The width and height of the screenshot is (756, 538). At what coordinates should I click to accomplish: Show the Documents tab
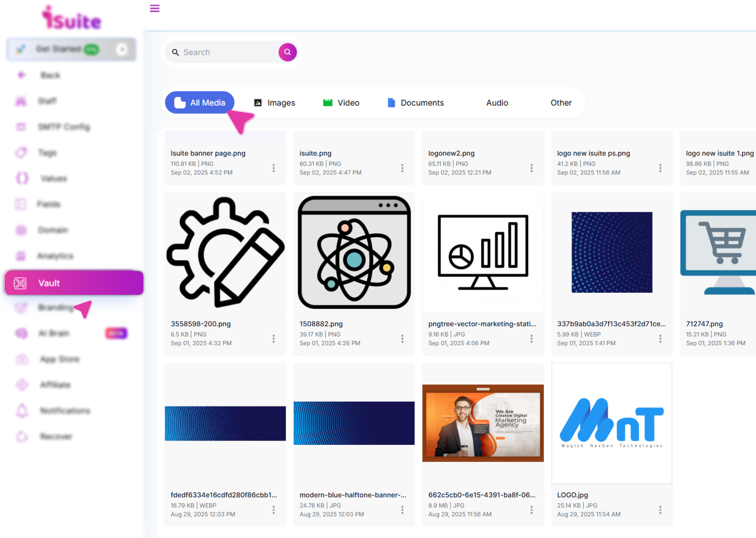pyautogui.click(x=415, y=103)
